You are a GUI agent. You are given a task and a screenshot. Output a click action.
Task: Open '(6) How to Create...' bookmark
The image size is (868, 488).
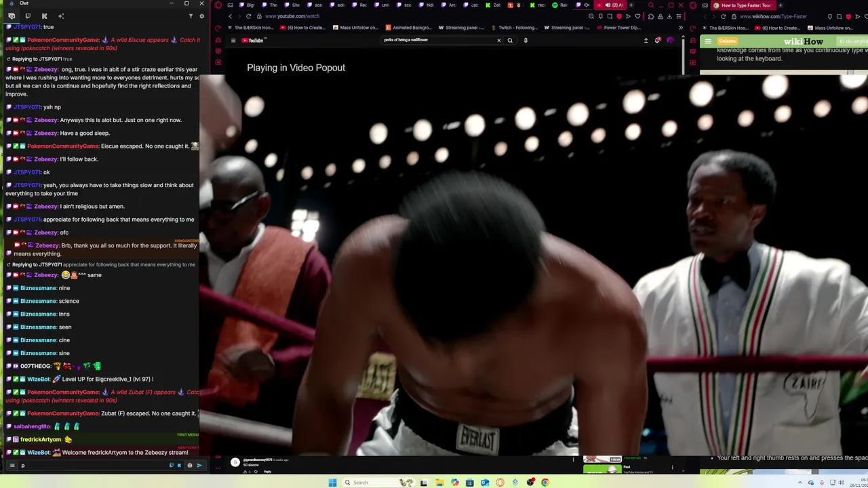pos(303,28)
